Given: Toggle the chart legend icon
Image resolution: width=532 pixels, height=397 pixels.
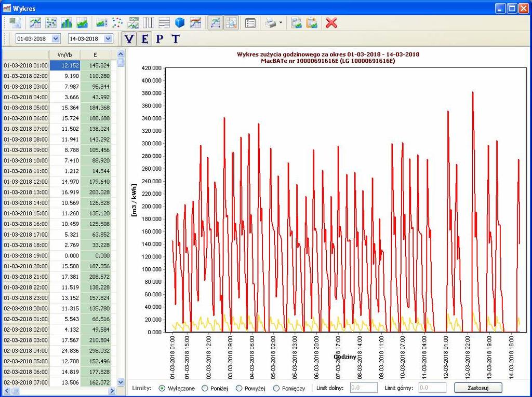Looking at the screenshot, I should pos(102,23).
